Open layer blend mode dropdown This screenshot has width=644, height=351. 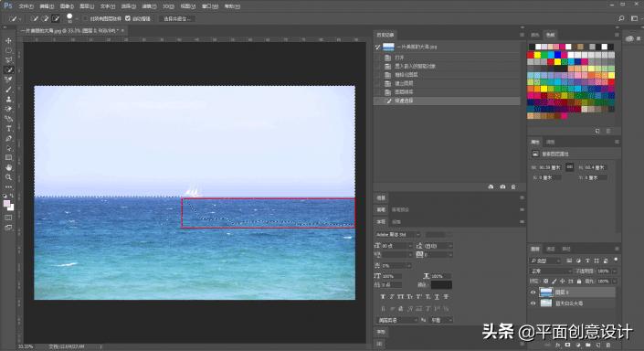pos(550,271)
